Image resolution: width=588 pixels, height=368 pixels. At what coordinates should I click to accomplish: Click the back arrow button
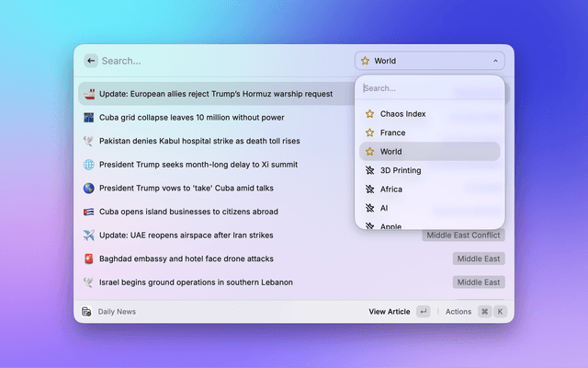pos(90,61)
